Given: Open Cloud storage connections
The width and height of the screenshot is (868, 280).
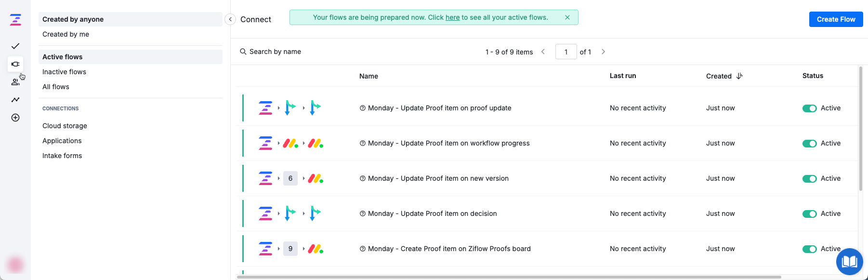Looking at the screenshot, I should coord(65,126).
